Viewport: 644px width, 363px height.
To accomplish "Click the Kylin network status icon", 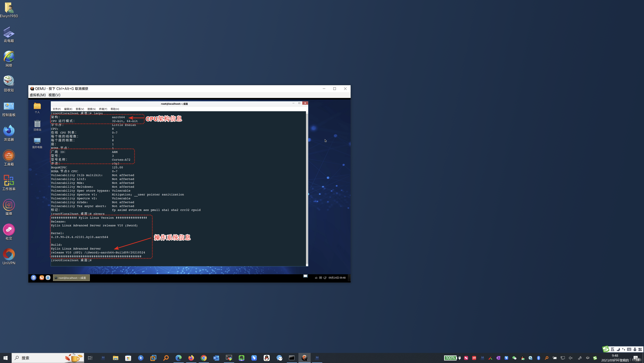I will point(325,278).
